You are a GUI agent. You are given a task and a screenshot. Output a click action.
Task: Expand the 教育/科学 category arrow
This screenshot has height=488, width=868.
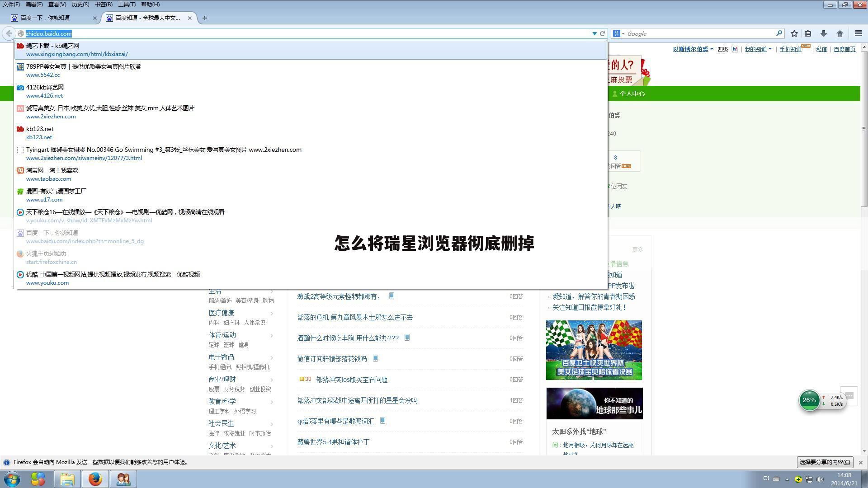272,402
